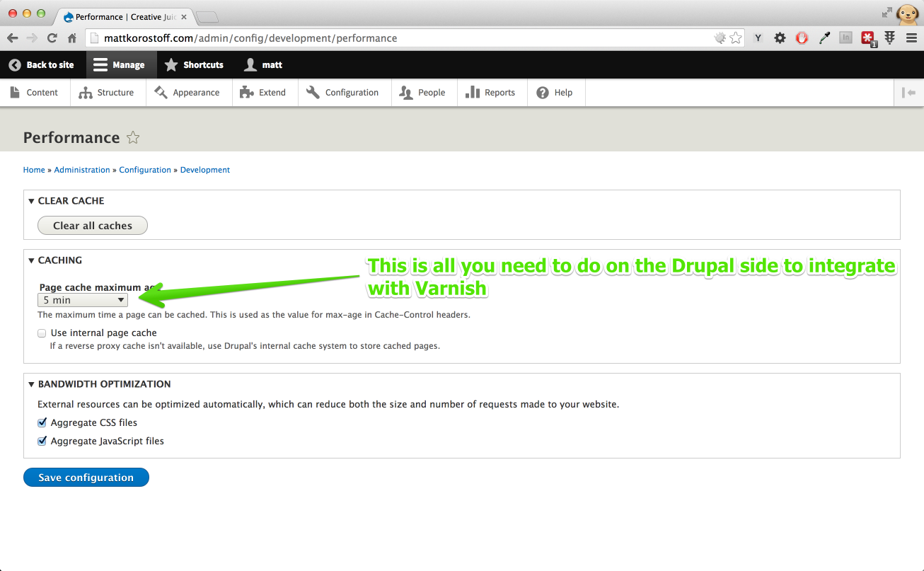Screen dimensions: 924x571
Task: Uncheck Aggregate CSS files
Action: (42, 422)
